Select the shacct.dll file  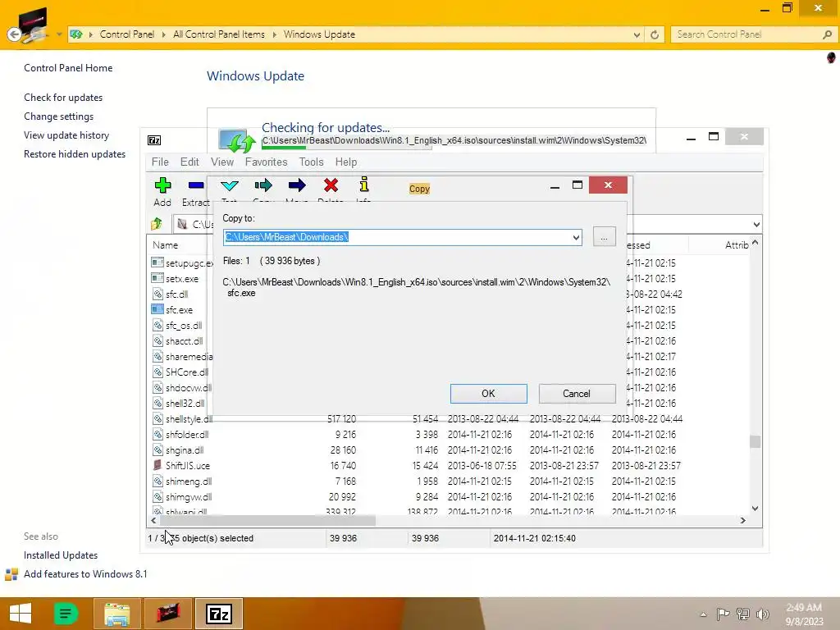(x=184, y=340)
